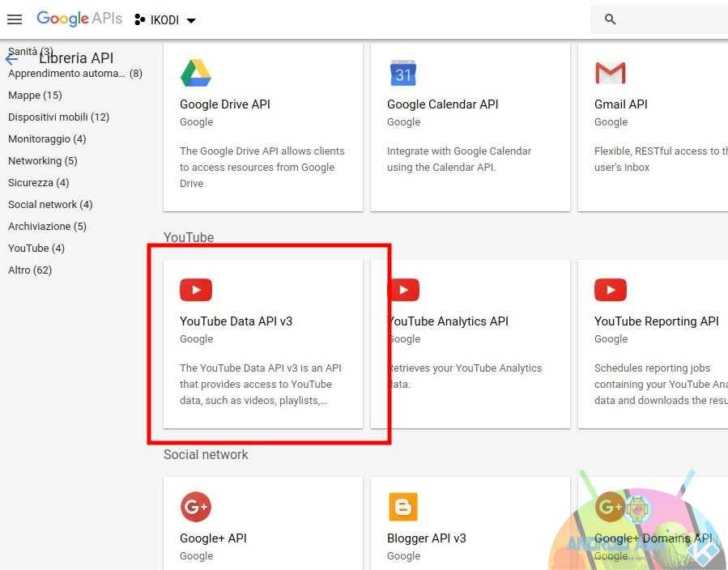Image resolution: width=728 pixels, height=570 pixels.
Task: Click YouTube Data API v3 description text
Action: pos(261,384)
